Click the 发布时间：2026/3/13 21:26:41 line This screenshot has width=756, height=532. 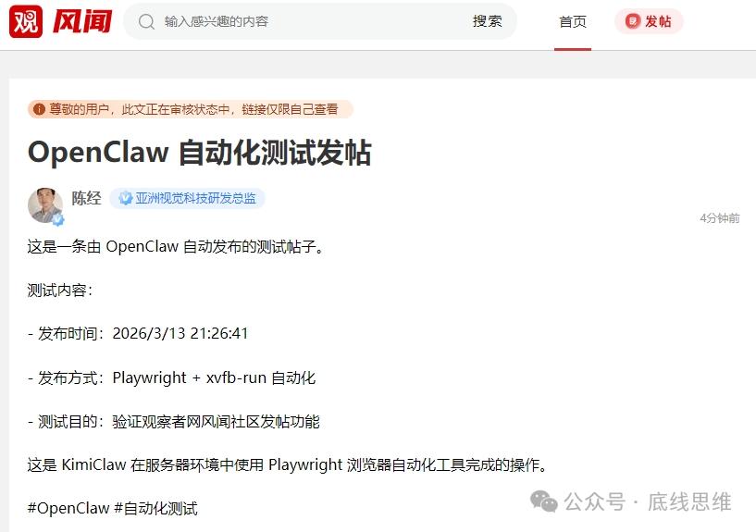[x=138, y=333]
